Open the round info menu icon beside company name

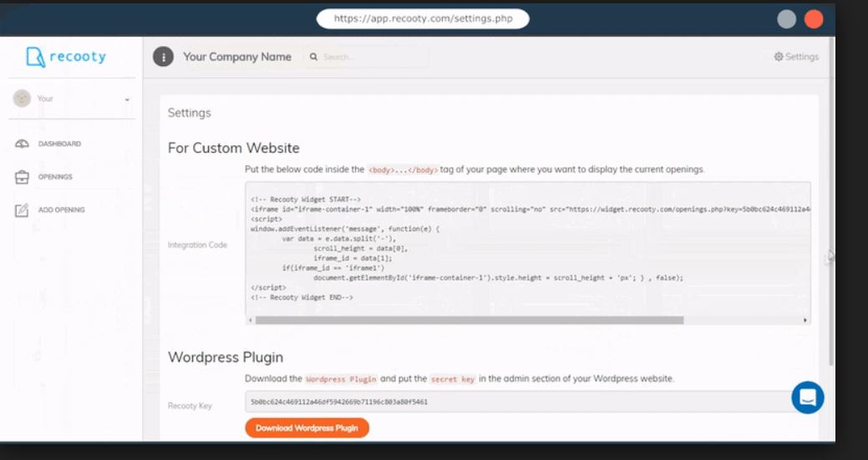163,57
